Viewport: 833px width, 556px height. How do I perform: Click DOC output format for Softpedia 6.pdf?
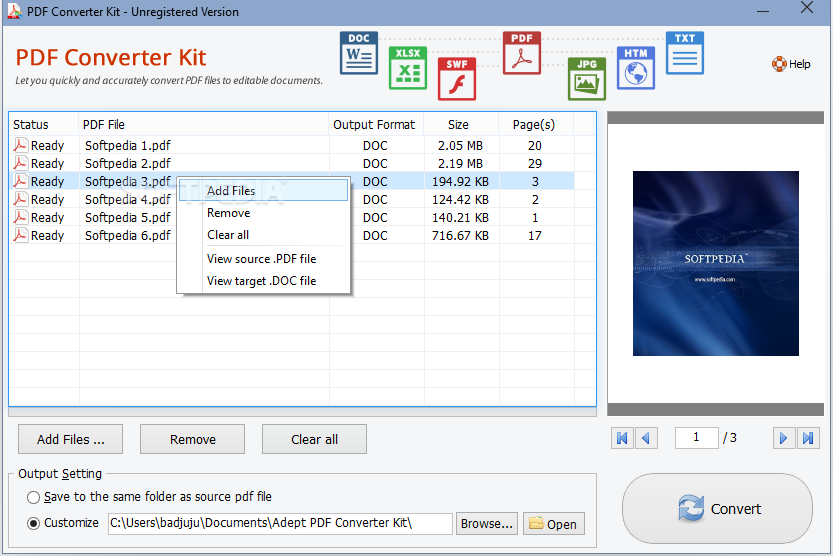click(x=375, y=236)
